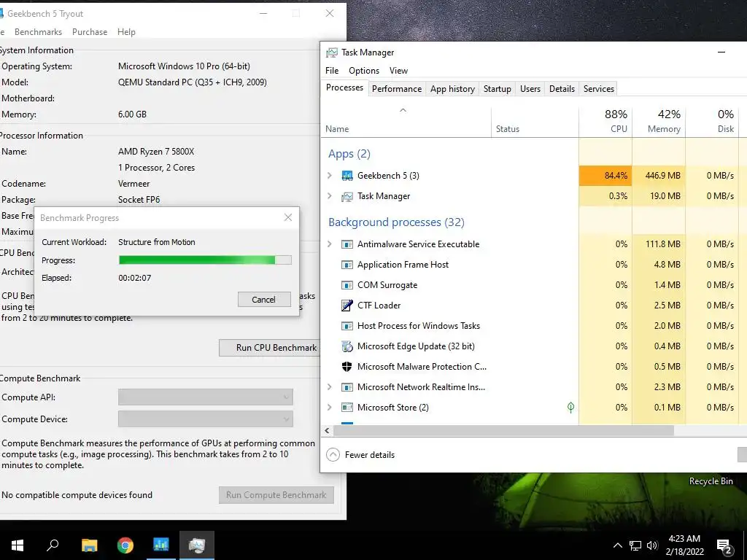Expand Microsoft Network Realtime Inspection row

tap(329, 387)
